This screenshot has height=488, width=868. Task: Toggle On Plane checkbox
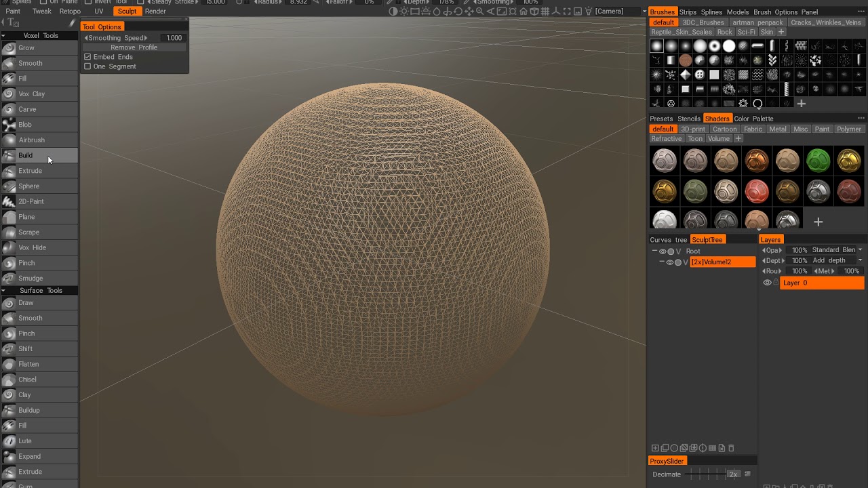click(x=43, y=2)
